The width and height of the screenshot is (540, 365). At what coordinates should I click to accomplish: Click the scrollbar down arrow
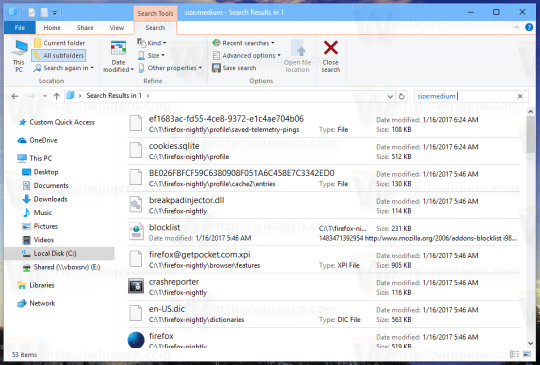pos(530,343)
